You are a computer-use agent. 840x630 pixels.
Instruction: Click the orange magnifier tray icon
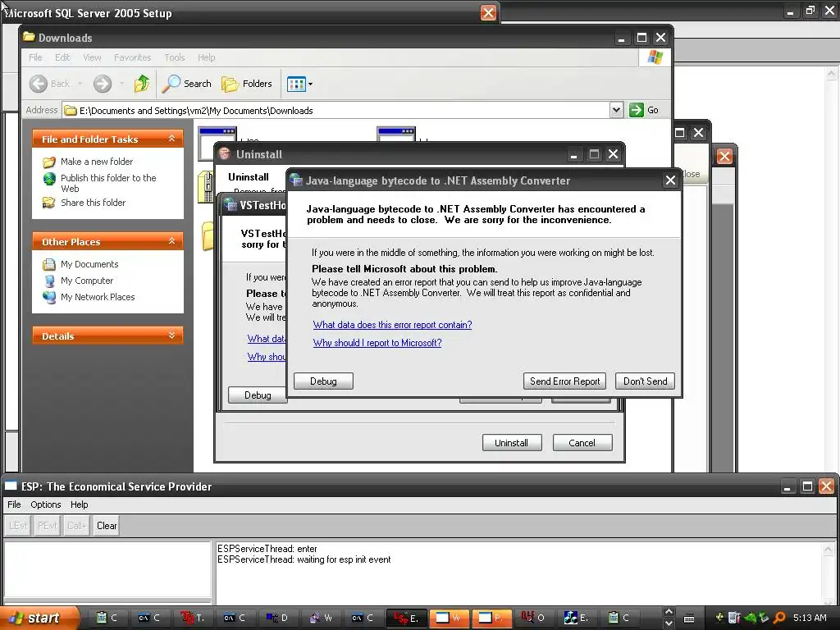(x=779, y=618)
